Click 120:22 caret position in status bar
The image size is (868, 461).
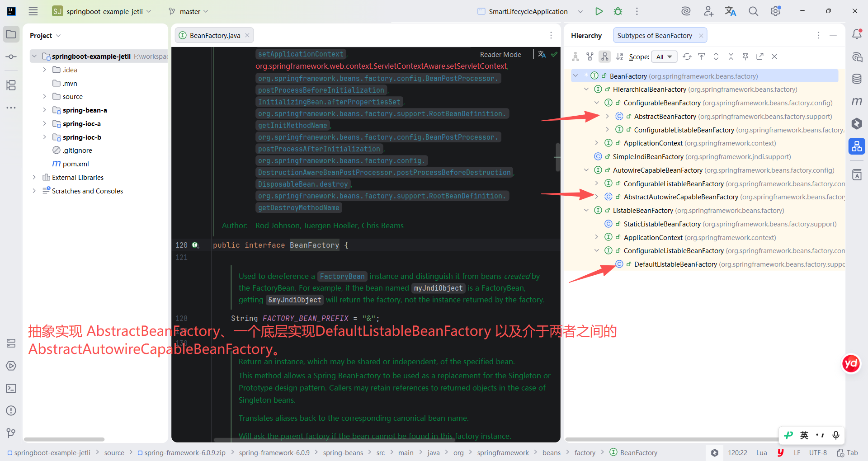click(737, 452)
